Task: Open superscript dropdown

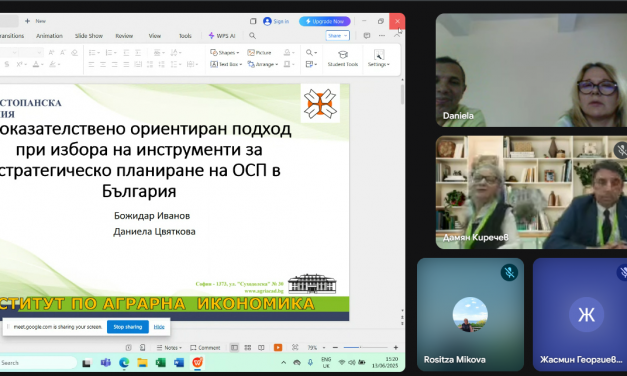Action: click(x=21, y=64)
